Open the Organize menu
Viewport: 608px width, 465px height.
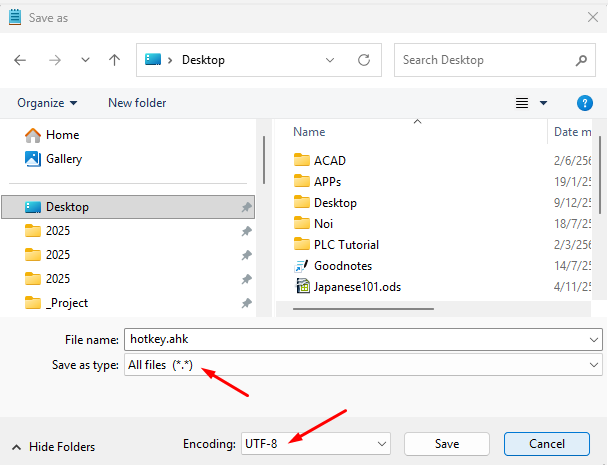tap(47, 103)
